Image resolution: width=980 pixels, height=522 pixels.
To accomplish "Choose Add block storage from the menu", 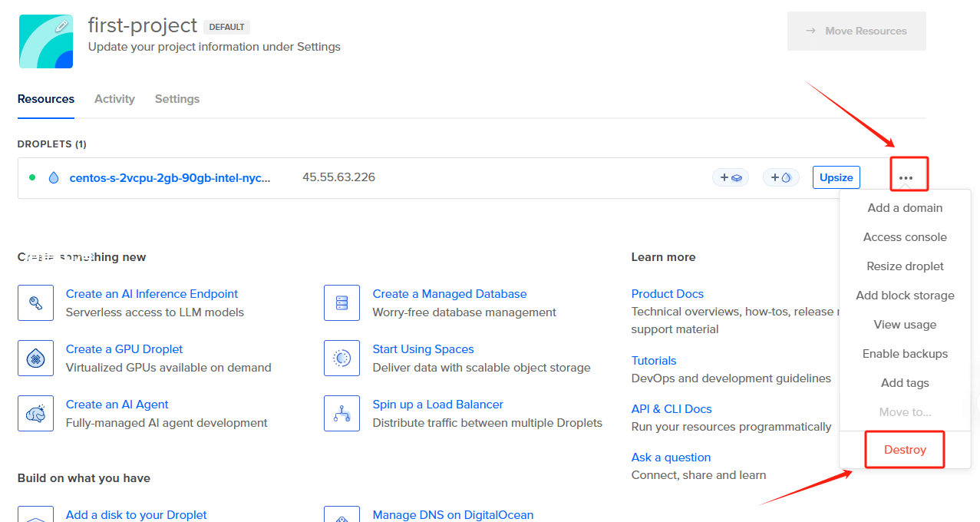I will click(905, 296).
